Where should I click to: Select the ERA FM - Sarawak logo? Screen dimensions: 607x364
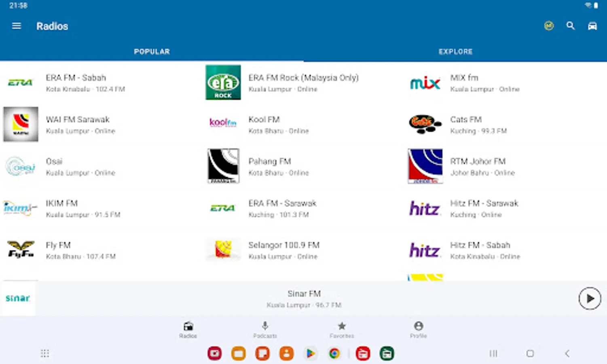pos(223,208)
